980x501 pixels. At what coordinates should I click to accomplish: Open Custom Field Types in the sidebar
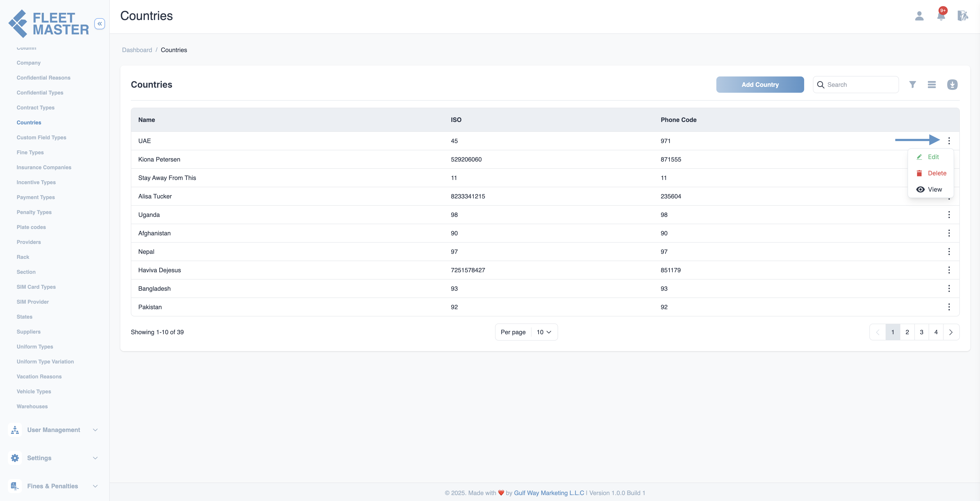(x=41, y=137)
